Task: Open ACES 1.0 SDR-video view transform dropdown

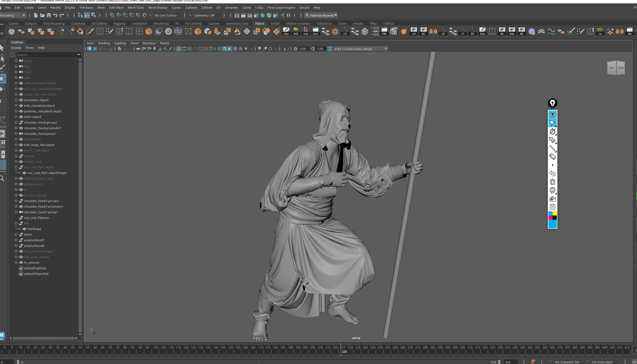Action: [360, 49]
